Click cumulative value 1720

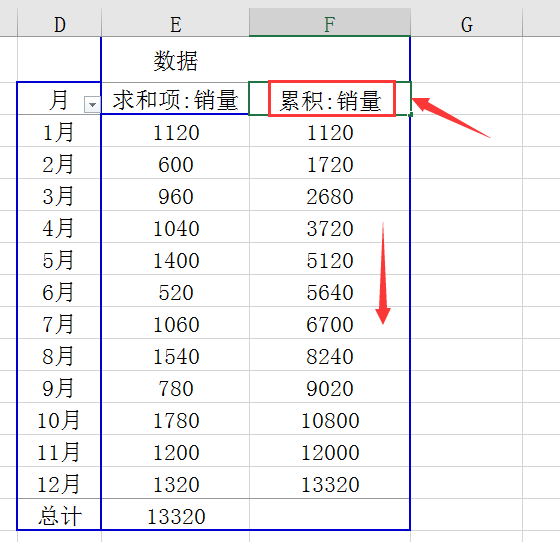[x=330, y=163]
